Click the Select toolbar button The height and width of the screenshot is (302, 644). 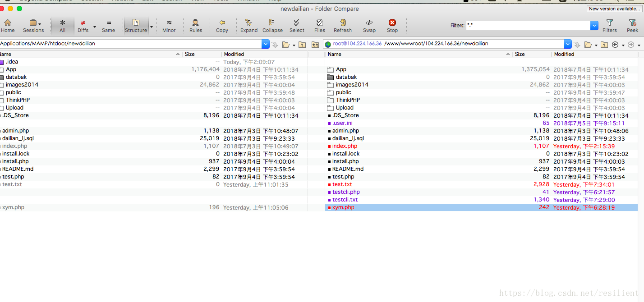(297, 26)
